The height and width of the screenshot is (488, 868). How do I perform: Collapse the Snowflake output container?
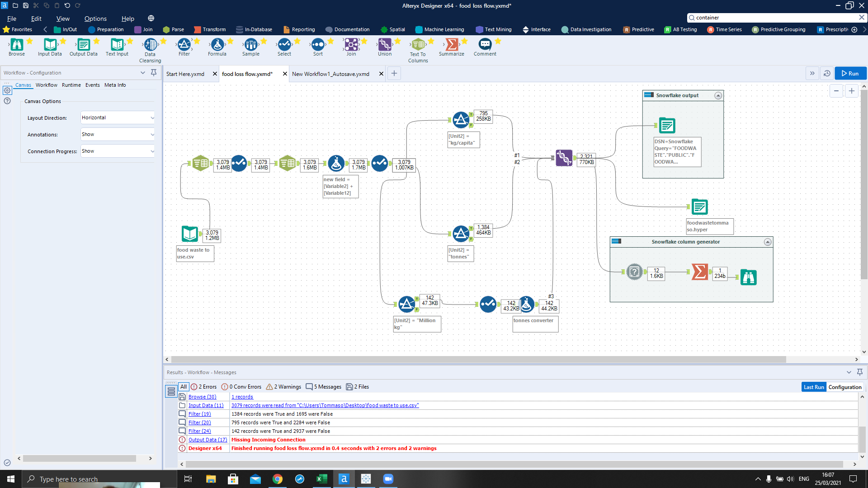718,95
